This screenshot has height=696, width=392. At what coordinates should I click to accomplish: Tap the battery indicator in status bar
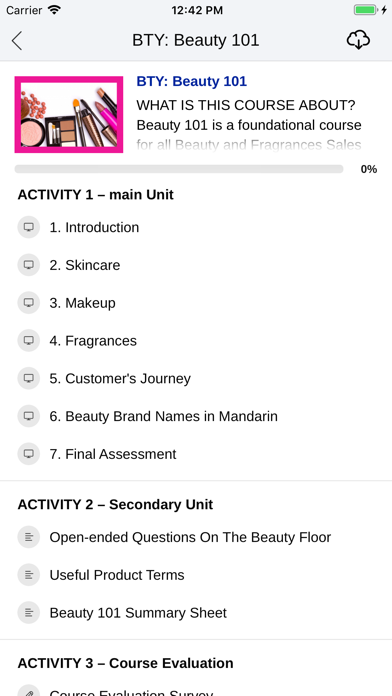point(365,10)
